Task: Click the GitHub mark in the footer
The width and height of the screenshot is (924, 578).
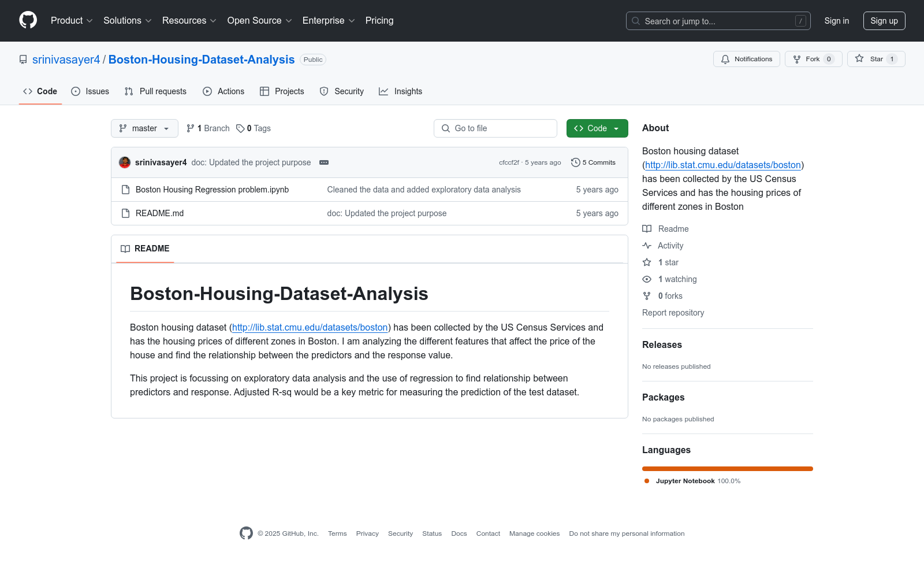Action: tap(246, 533)
